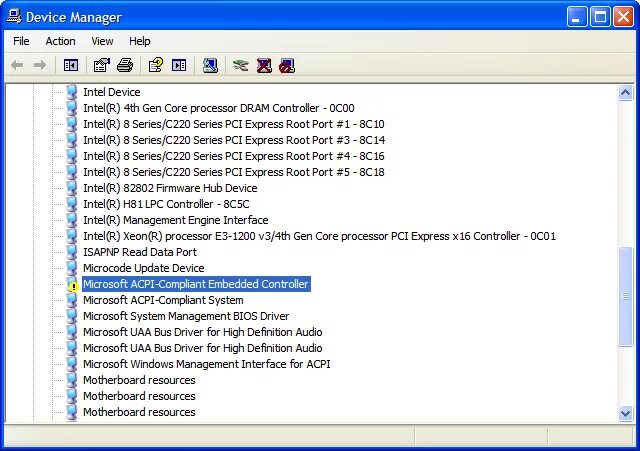Select the 'ISAPNP Read Data Port' label

(x=140, y=252)
